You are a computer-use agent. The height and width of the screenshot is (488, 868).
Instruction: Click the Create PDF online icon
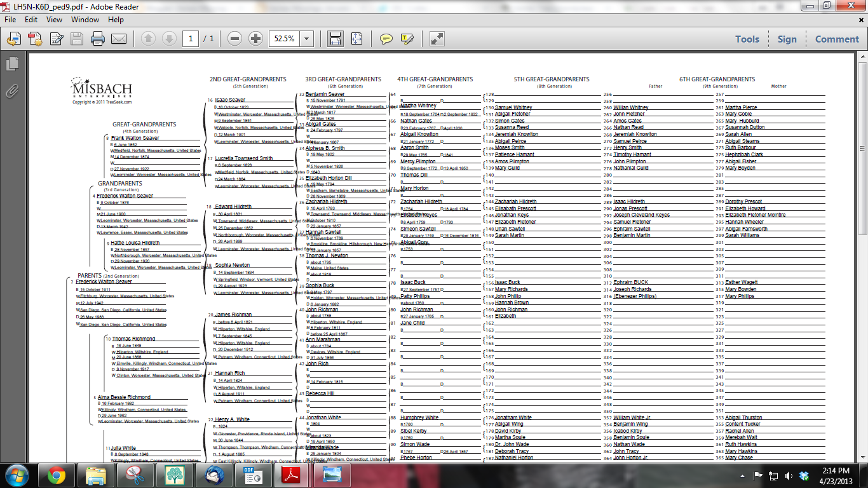(35, 39)
